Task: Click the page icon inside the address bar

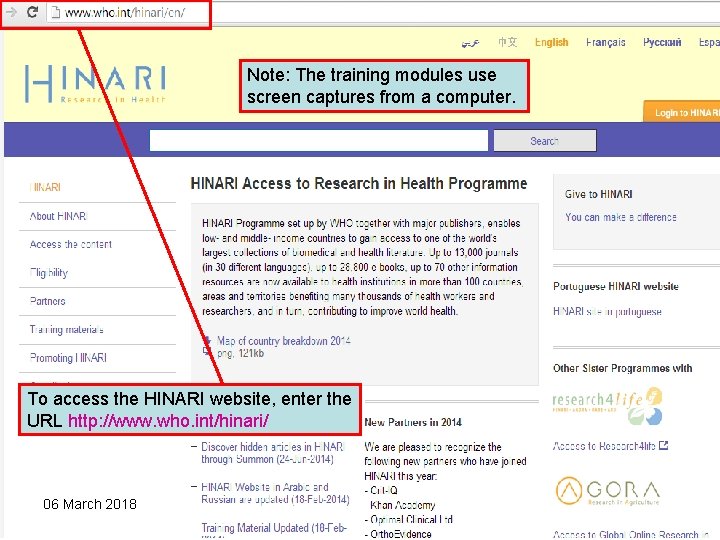Action: (55, 12)
